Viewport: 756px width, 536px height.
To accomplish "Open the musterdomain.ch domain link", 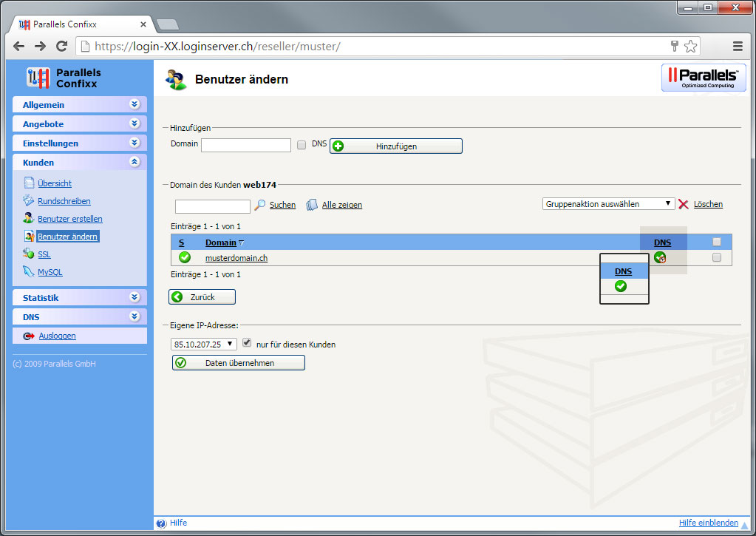I will pyautogui.click(x=236, y=258).
